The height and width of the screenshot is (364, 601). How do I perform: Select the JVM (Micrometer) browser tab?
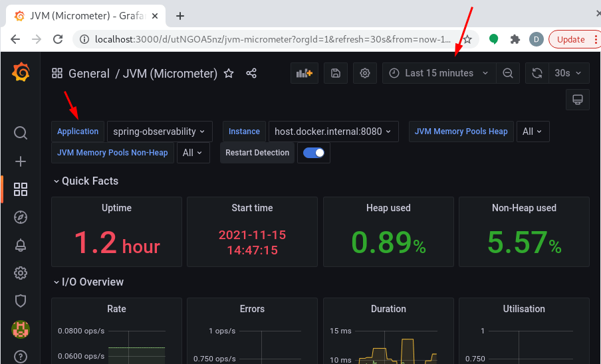click(x=86, y=16)
